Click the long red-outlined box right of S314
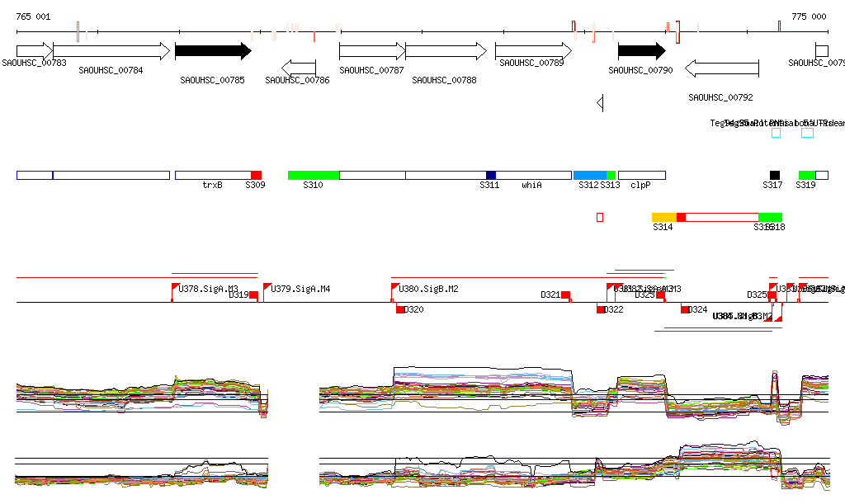The image size is (845, 504). tap(722, 217)
